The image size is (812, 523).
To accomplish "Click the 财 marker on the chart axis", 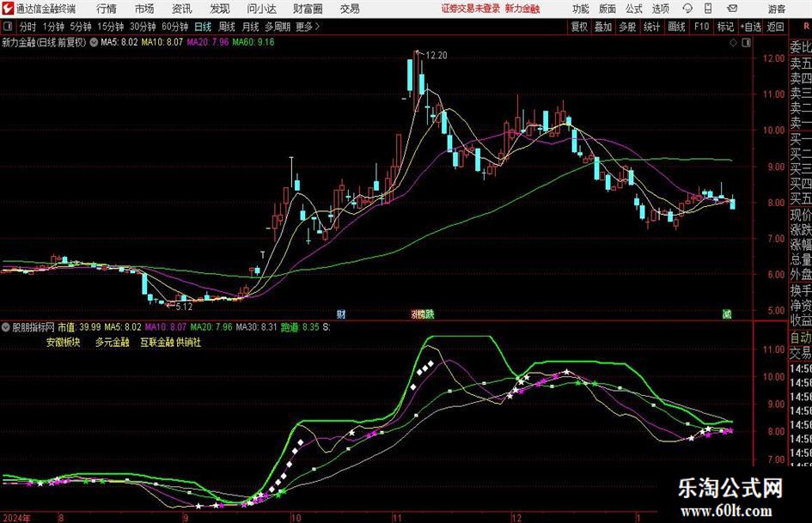I will point(341,313).
